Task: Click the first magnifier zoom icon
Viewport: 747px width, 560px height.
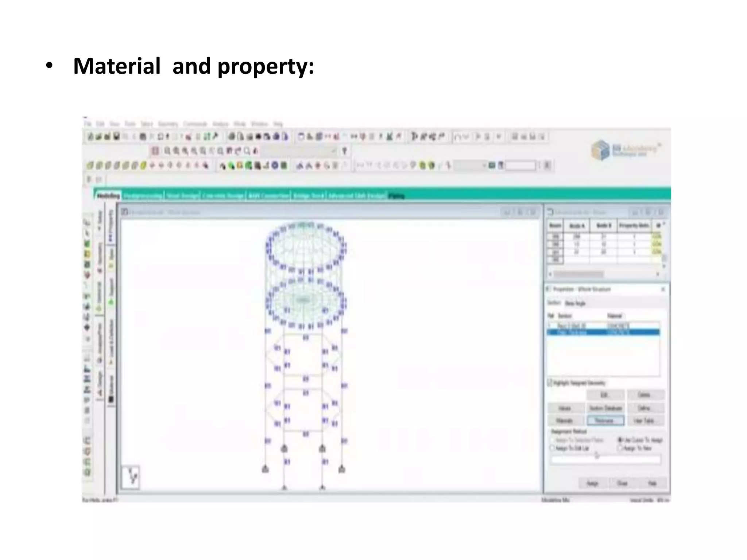Action: tap(167, 151)
